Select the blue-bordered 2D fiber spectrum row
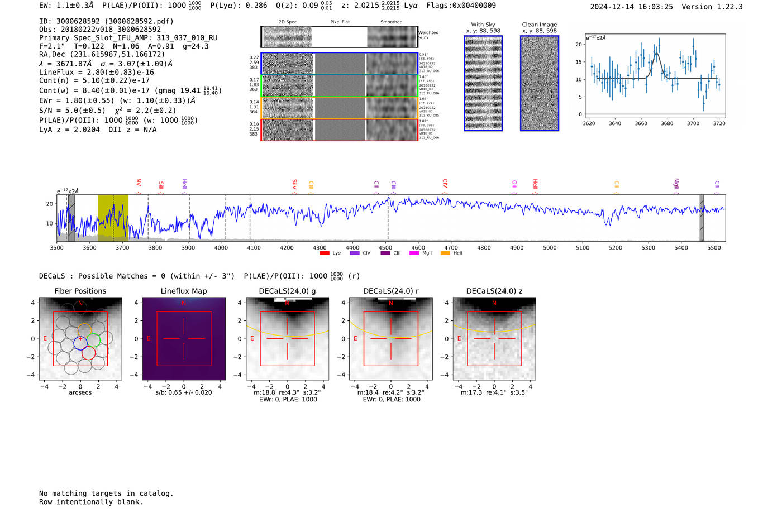The width and height of the screenshot is (782, 532). pos(340,64)
